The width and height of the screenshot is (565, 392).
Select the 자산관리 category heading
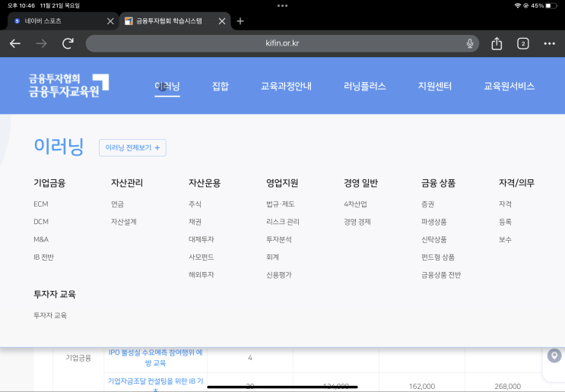[127, 183]
